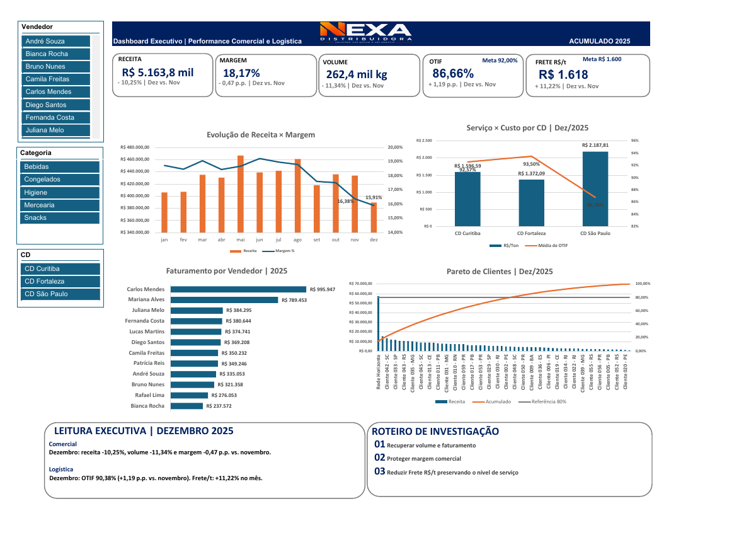Click the Carlos Mendes bar R$ 995.947

click(x=239, y=289)
